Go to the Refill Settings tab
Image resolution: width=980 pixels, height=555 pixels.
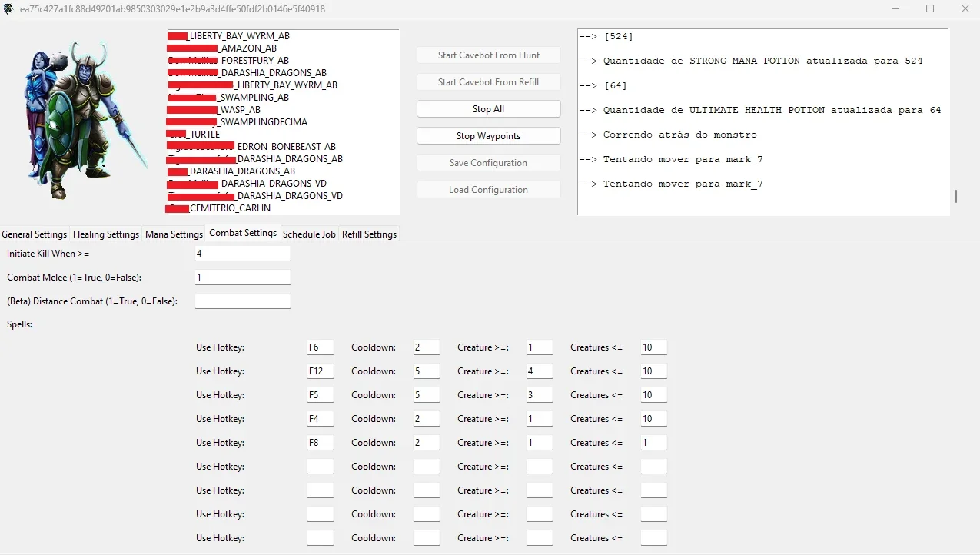[x=369, y=234]
